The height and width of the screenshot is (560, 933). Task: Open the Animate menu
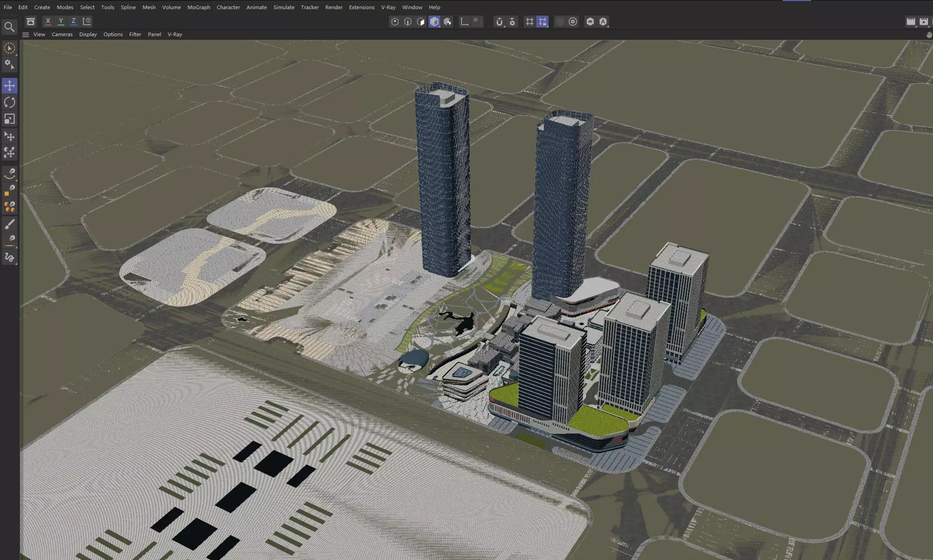256,7
